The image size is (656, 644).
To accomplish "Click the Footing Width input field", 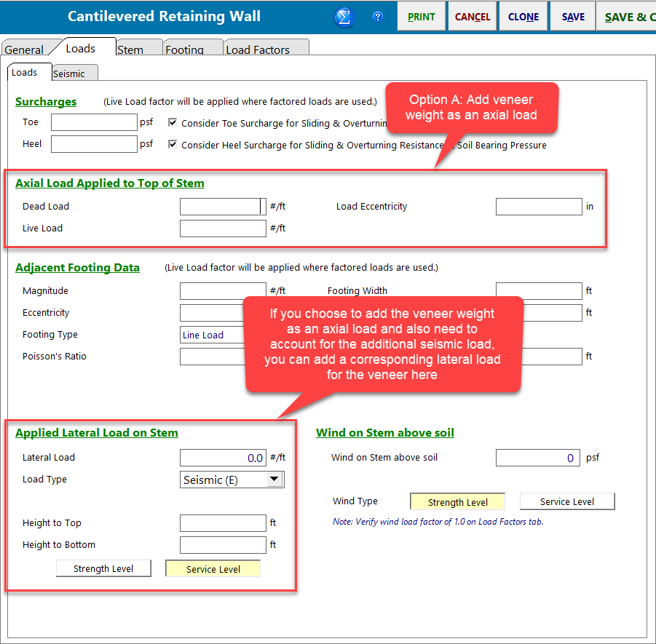I will coord(539,291).
